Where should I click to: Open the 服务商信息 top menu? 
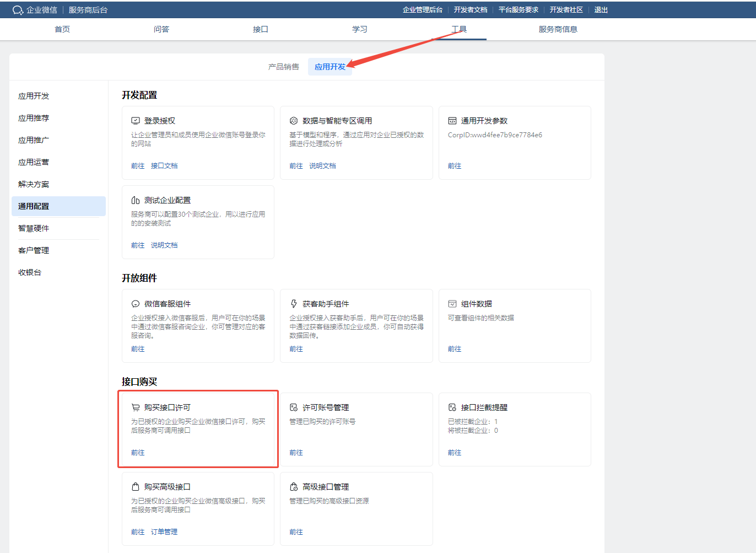click(558, 29)
